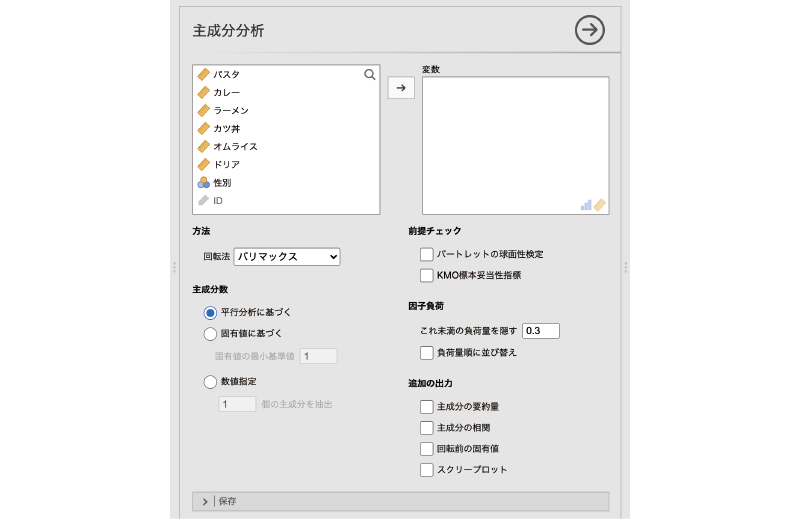
Task: Click the ruler icon beside ドリア
Action: [x=204, y=164]
